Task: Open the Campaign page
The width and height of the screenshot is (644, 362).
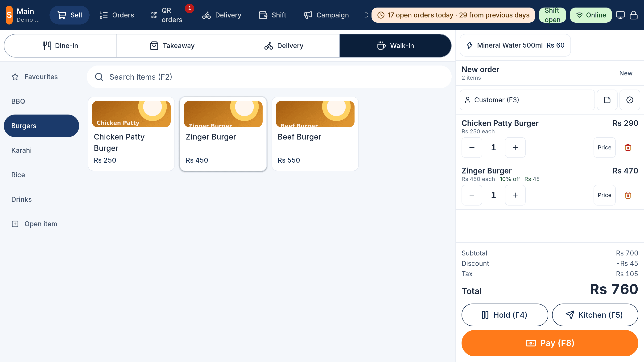Action: [x=326, y=15]
